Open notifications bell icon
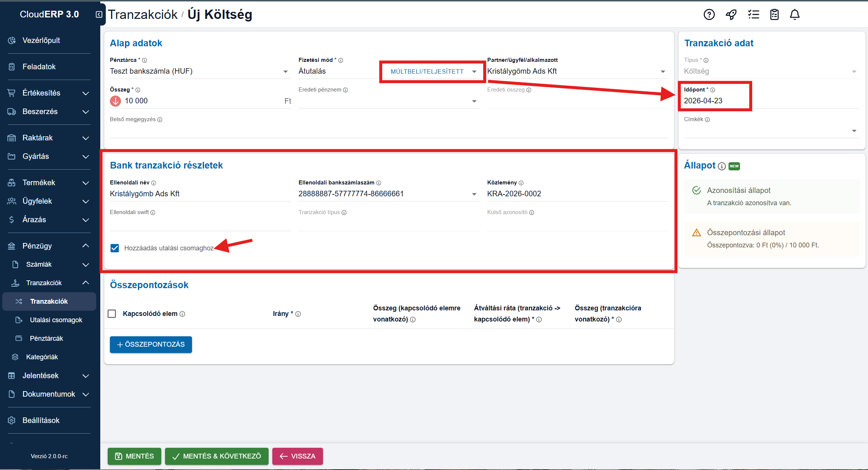 tap(795, 14)
